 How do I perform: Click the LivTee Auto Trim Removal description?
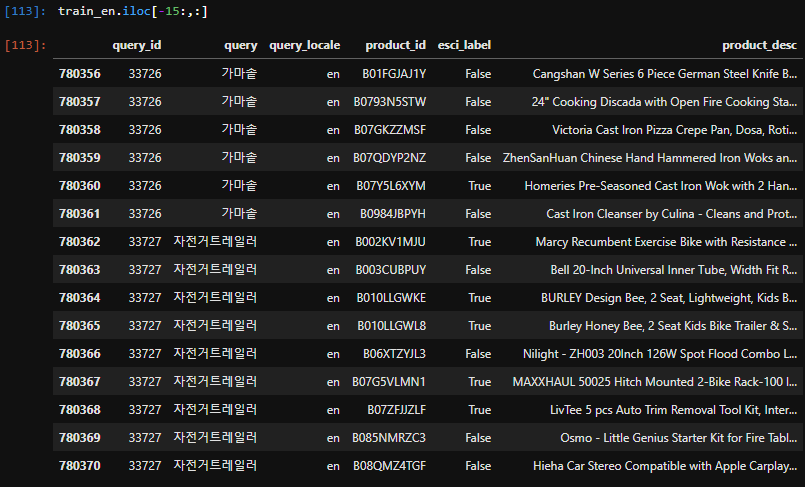[674, 410]
